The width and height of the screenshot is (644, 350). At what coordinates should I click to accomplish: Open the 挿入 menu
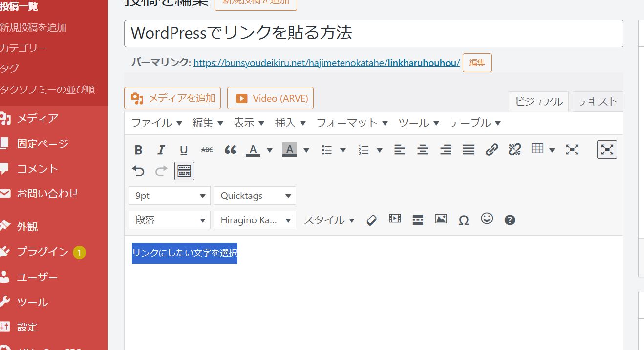point(290,123)
